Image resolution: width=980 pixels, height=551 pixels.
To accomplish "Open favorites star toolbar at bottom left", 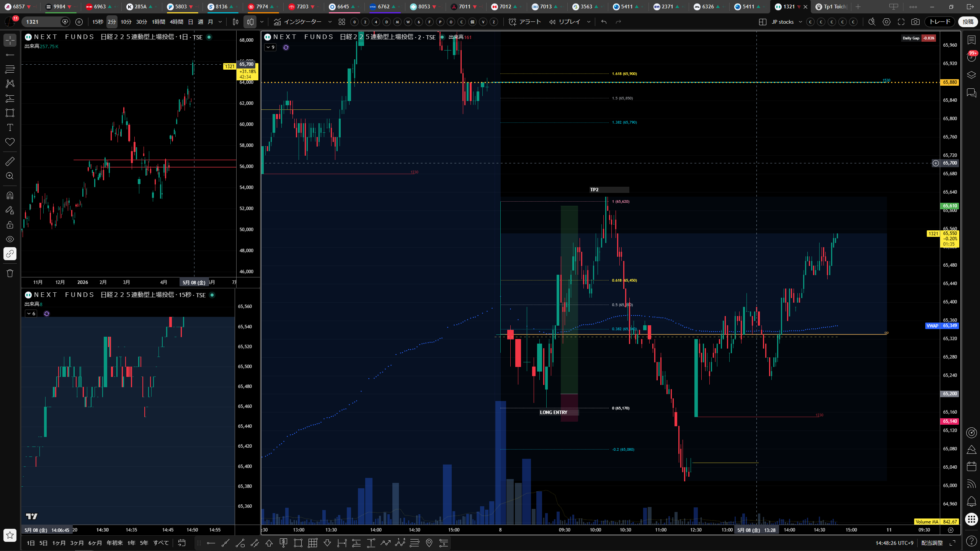I will click(x=10, y=535).
